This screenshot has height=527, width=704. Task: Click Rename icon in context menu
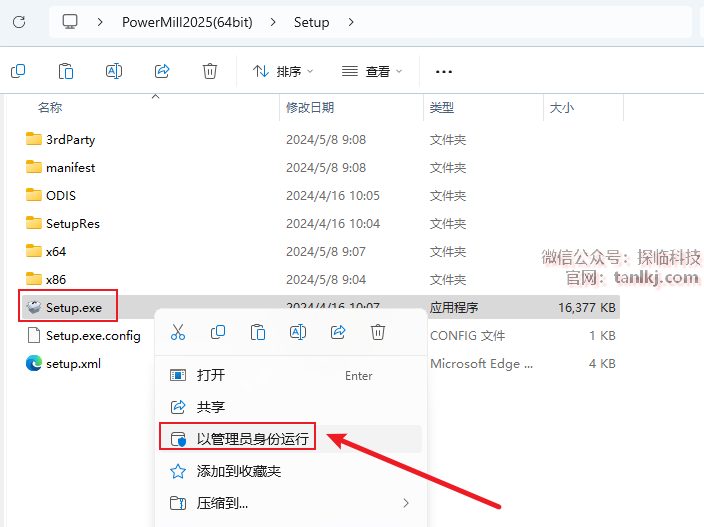(x=298, y=332)
